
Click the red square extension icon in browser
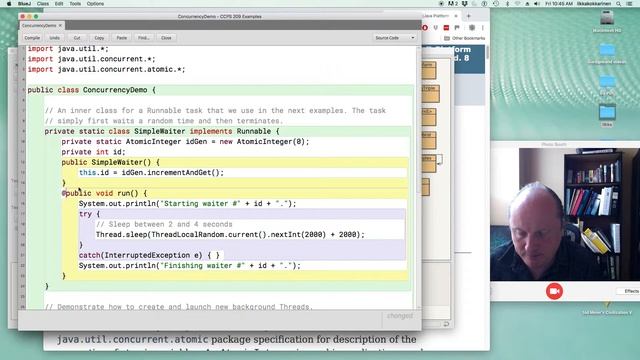(x=446, y=27)
